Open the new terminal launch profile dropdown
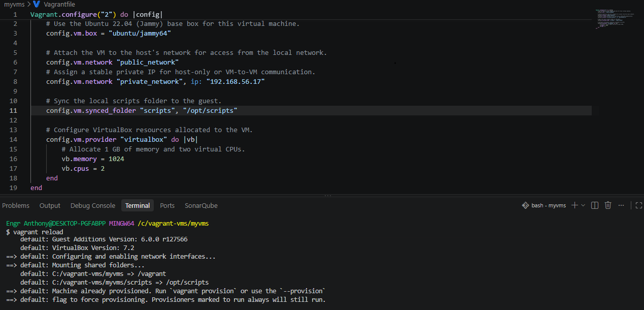 [x=583, y=205]
